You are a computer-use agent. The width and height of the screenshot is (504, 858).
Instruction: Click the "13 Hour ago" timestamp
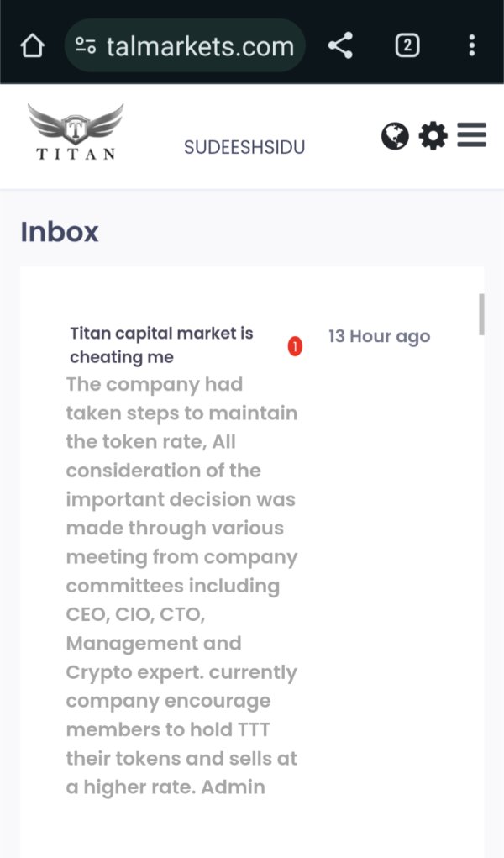point(379,336)
